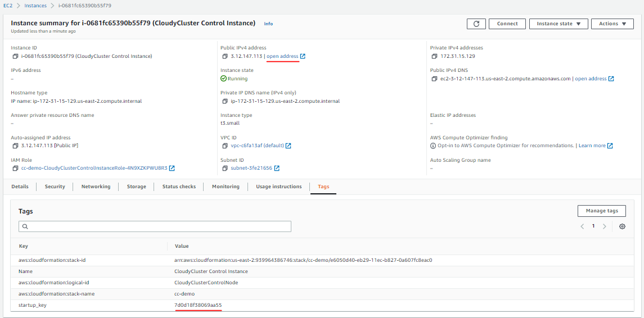
Task: Select the Name tag value CloudyCluster Control Instance
Action: [x=211, y=271]
